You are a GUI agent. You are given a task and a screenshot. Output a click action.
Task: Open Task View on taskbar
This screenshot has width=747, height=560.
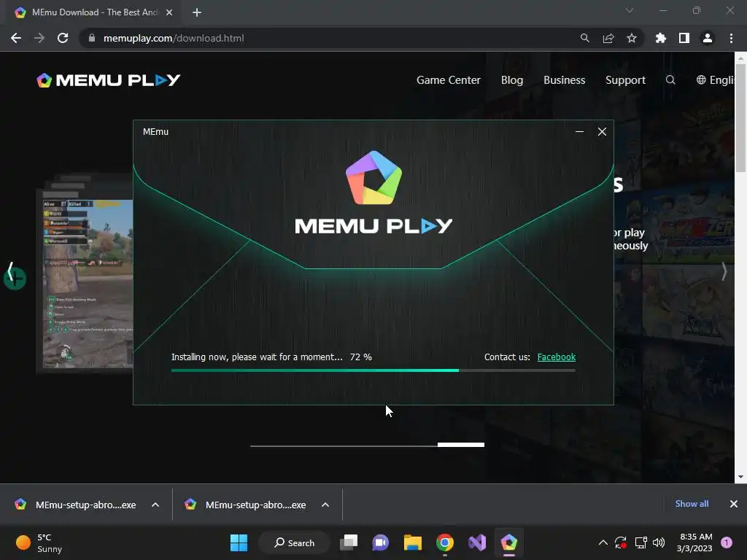[x=349, y=542]
